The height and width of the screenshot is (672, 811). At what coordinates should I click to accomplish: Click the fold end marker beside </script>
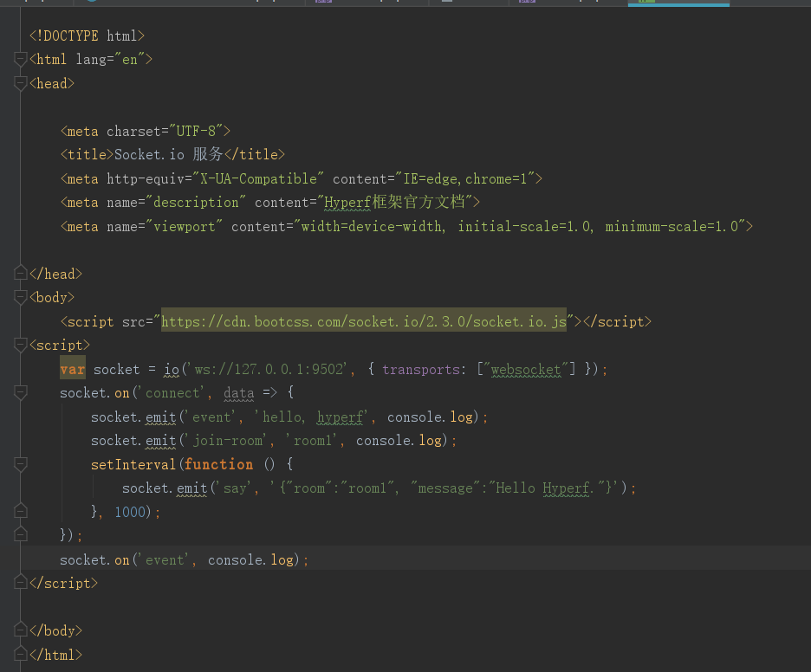pyautogui.click(x=20, y=583)
